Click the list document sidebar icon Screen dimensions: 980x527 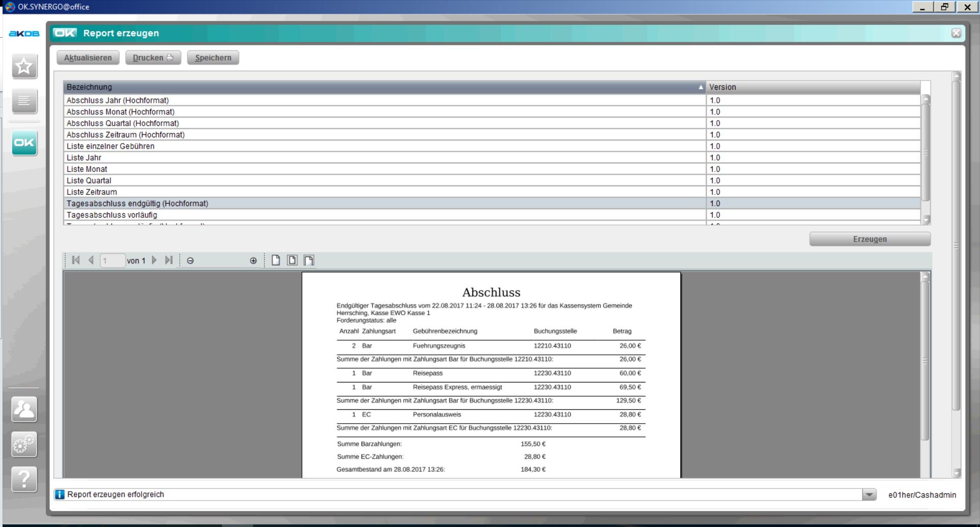point(24,101)
